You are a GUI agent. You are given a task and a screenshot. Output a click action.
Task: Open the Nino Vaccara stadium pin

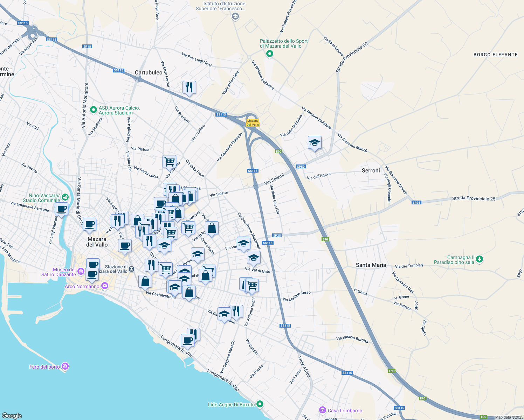coord(65,198)
